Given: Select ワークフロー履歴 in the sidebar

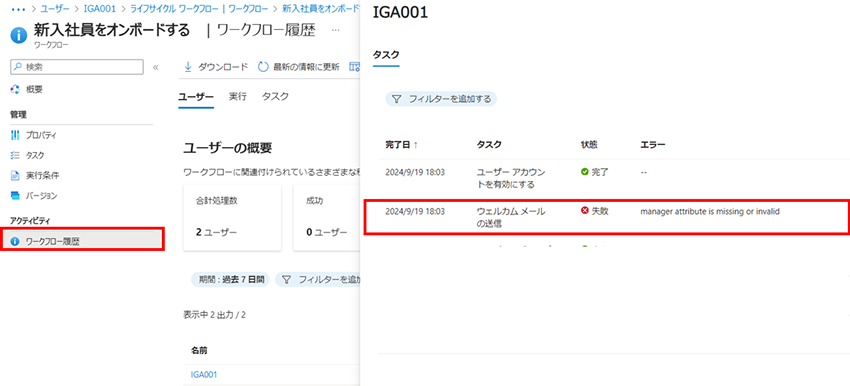Looking at the screenshot, I should coord(83,240).
